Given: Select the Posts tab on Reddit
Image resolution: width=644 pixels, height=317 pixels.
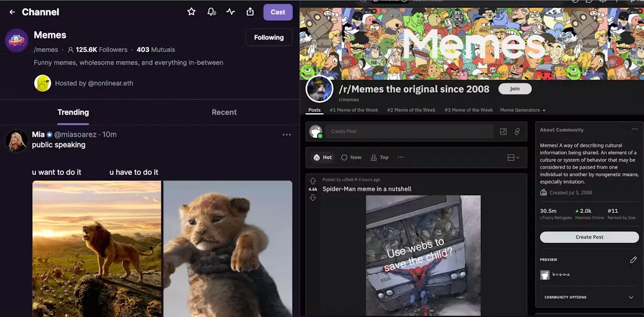Looking at the screenshot, I should [x=314, y=110].
